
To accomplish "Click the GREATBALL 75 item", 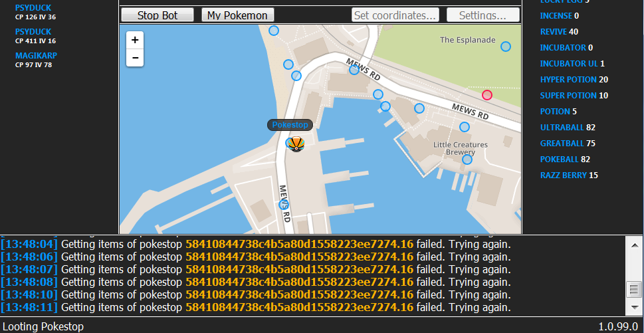I will (568, 144).
